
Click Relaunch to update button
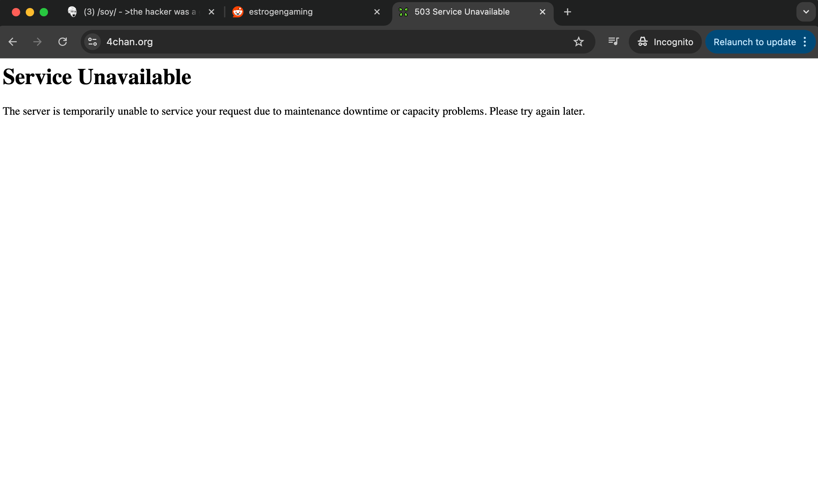754,42
